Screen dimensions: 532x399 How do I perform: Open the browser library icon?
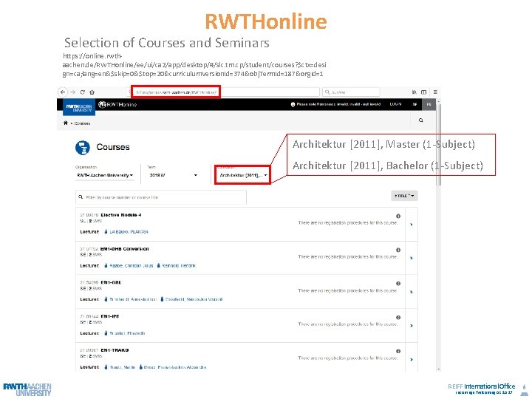pos(415,92)
